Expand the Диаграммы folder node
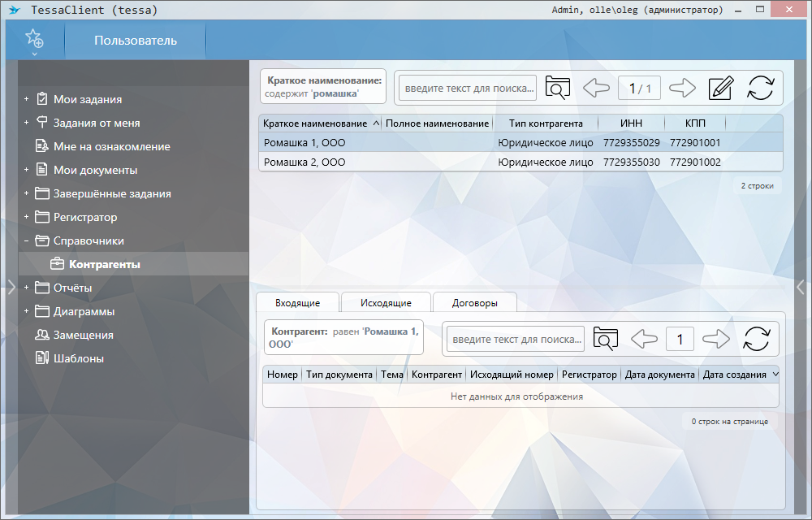Viewport: 812px width, 520px height. (26, 312)
